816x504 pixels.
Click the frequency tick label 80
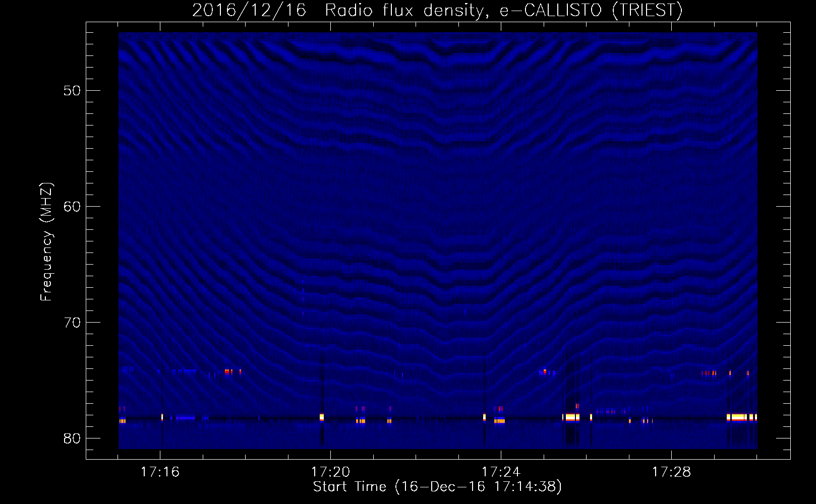click(72, 438)
